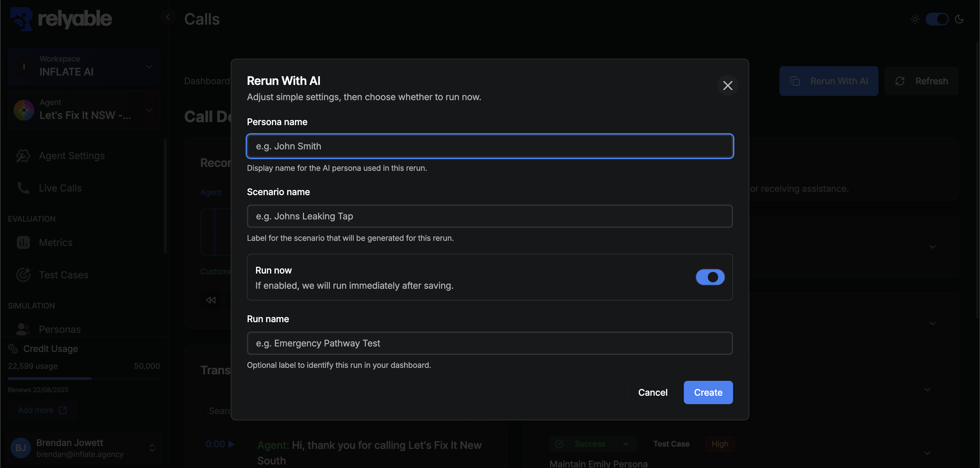Screen dimensions: 980x468
Task: Click the Rerun With AI copy icon
Action: pyautogui.click(x=795, y=81)
